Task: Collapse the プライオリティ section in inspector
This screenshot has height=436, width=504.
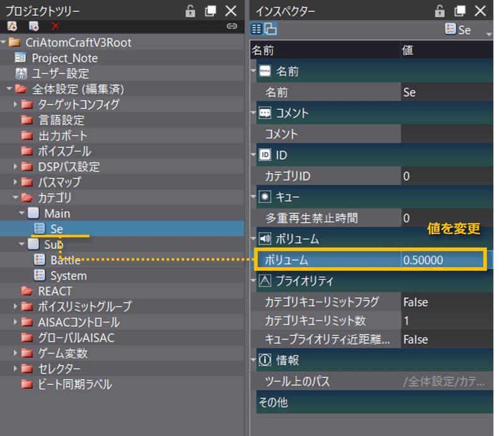Action: [253, 280]
